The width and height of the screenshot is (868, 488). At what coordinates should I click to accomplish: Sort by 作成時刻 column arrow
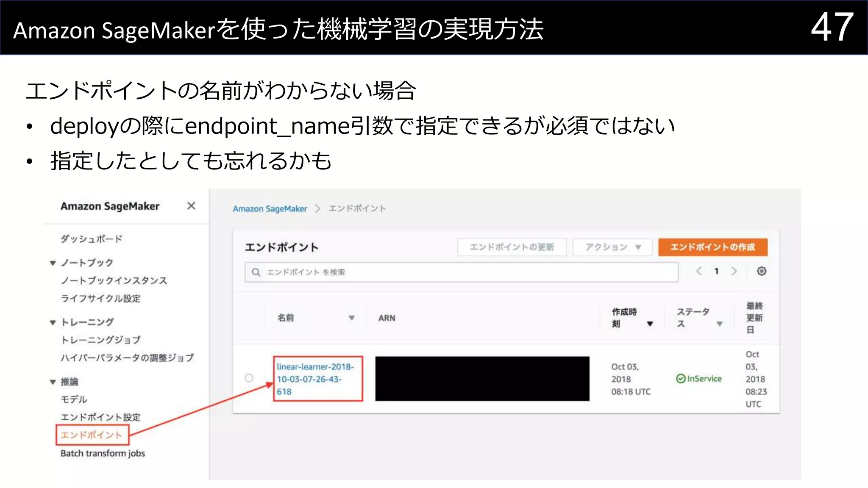(x=650, y=324)
